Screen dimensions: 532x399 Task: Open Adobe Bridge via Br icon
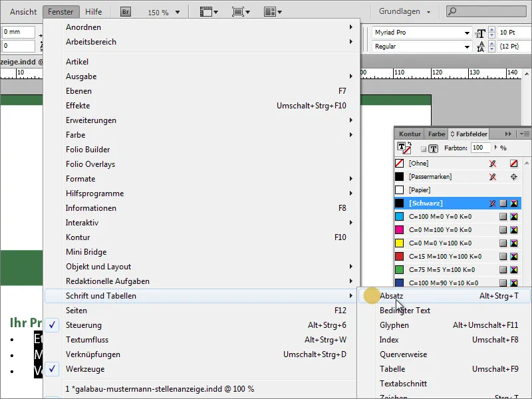coord(126,12)
